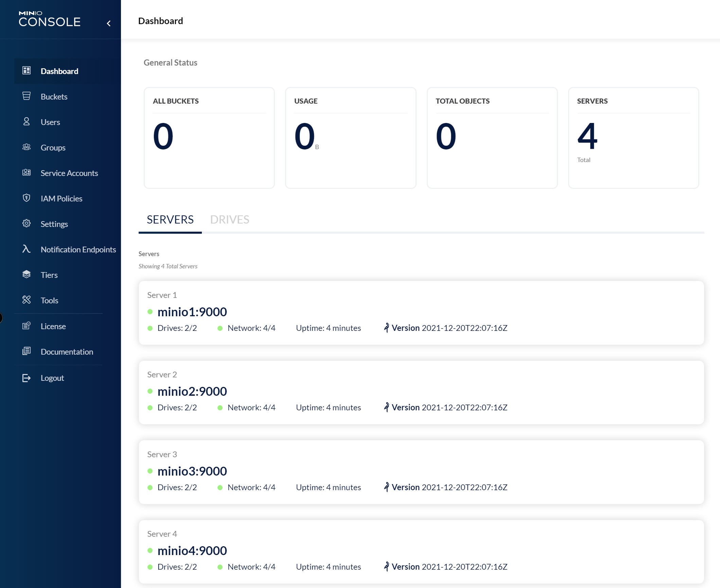Switch to the DRIVES tab
This screenshot has width=720, height=588.
pos(230,220)
